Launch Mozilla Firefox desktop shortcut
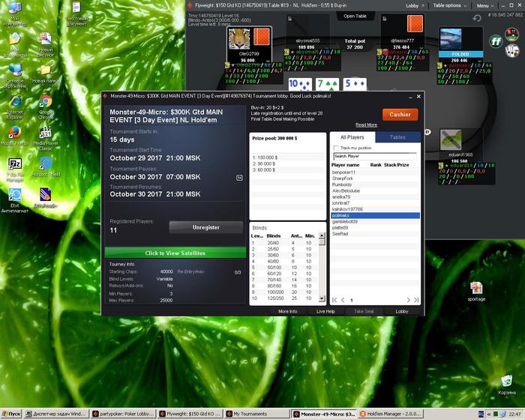 click(x=13, y=133)
